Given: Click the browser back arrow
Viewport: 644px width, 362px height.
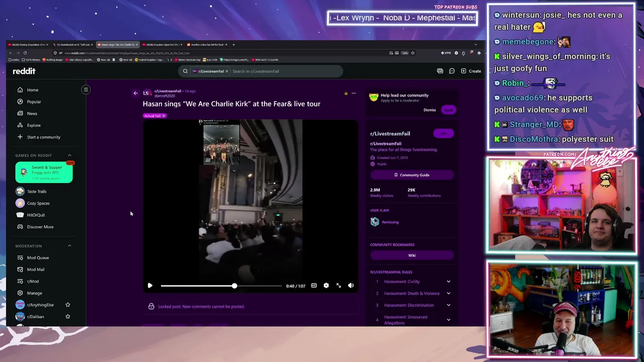Looking at the screenshot, I should coord(11,53).
